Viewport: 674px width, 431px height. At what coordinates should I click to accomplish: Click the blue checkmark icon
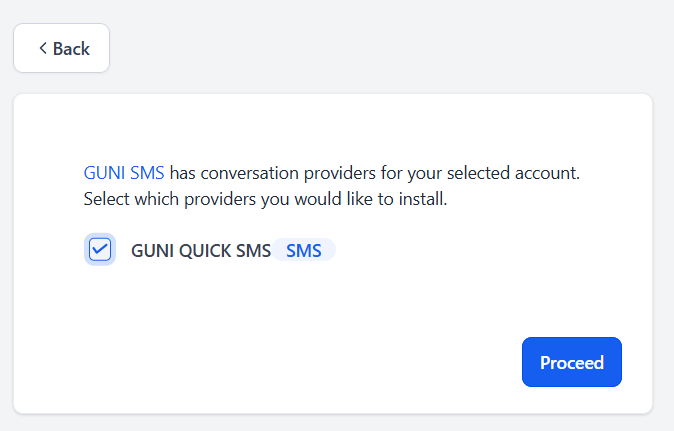(100, 250)
